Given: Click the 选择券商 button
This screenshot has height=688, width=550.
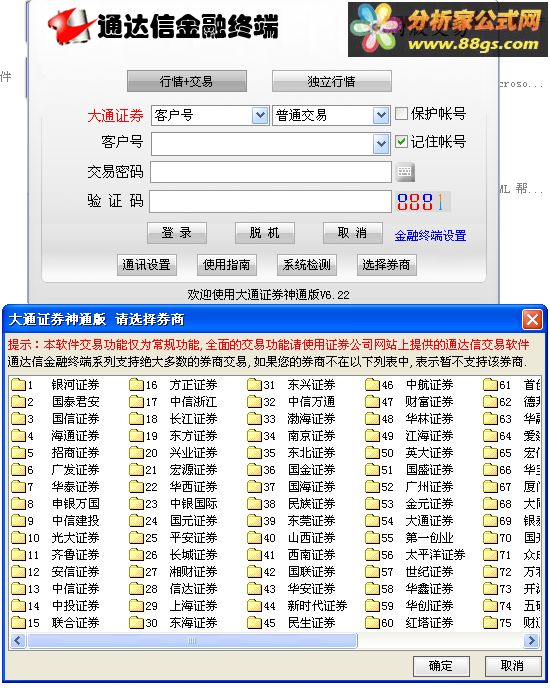Looking at the screenshot, I should pos(386,265).
